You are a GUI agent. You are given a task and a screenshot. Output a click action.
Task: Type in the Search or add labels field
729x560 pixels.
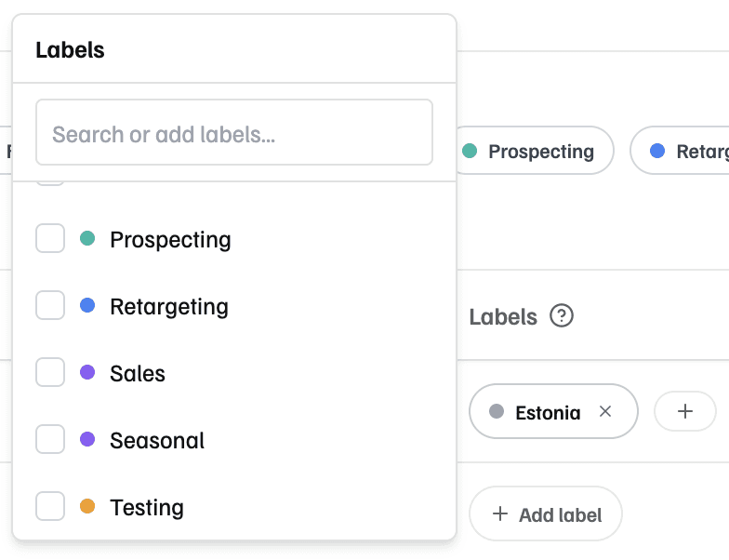pyautogui.click(x=233, y=134)
